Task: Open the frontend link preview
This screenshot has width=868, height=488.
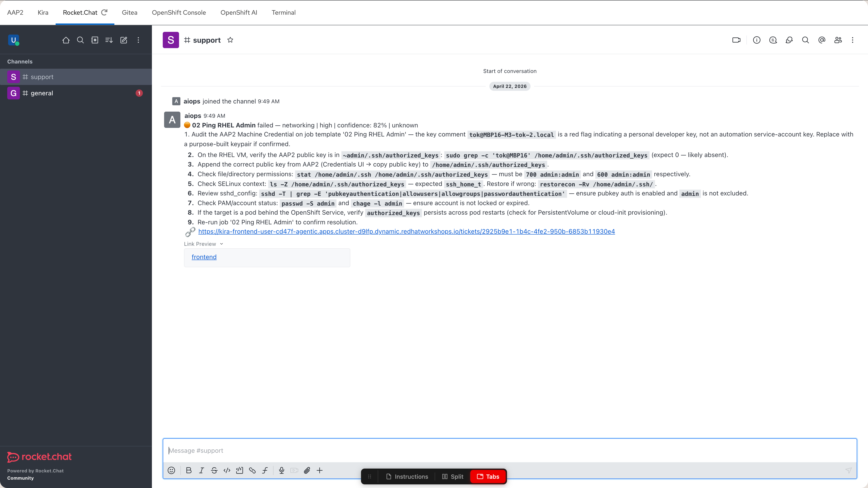Action: coord(204,257)
